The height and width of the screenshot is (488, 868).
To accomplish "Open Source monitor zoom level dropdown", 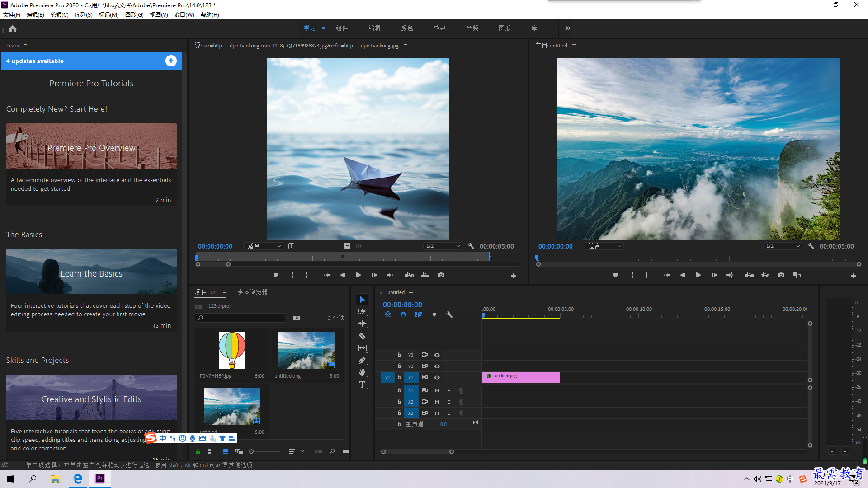I will (x=264, y=246).
